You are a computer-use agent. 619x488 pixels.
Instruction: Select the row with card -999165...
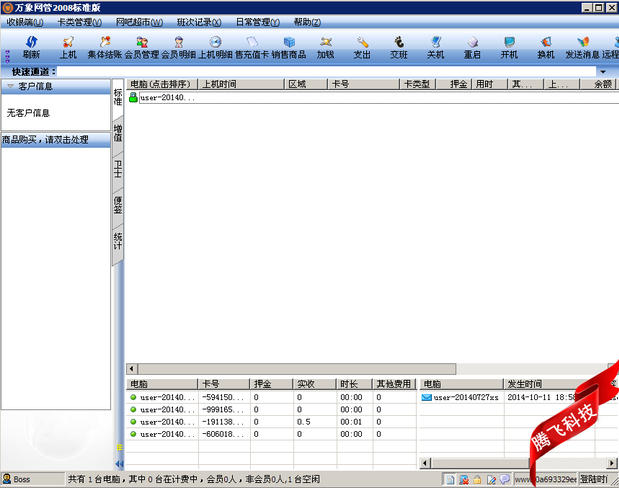(271, 409)
